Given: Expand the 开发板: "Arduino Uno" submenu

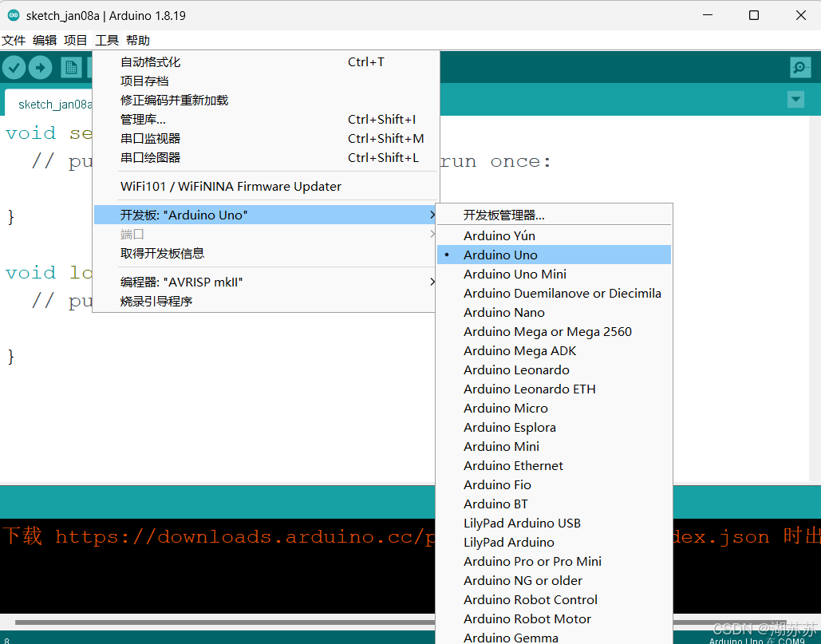Looking at the screenshot, I should [265, 215].
